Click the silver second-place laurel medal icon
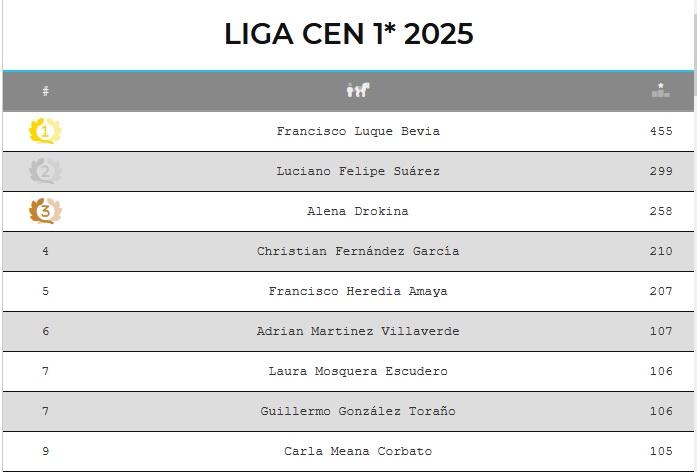Screen dimensions: 697x472 point(45,171)
